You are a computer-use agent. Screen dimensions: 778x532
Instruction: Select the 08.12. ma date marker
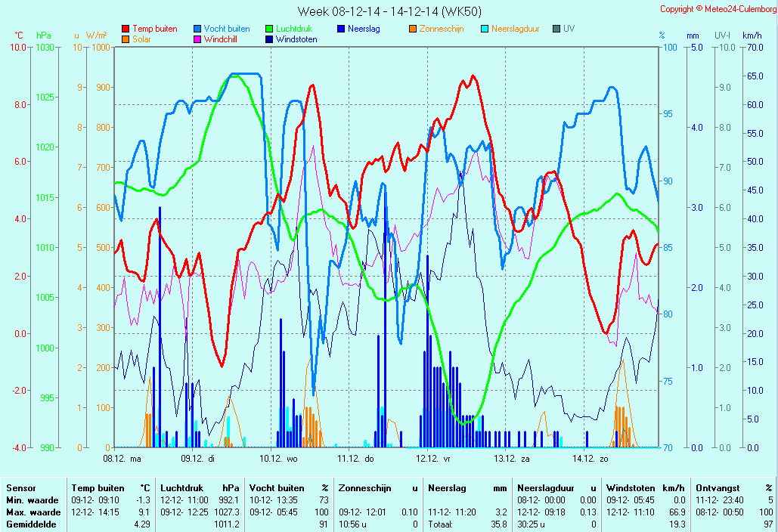[x=122, y=458]
